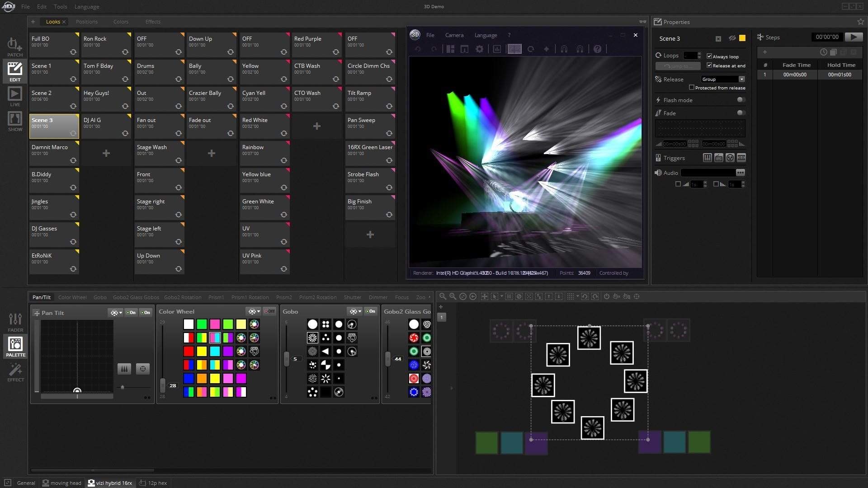Play the scene steps with play button
This screenshot has height=488, width=868.
click(x=853, y=37)
